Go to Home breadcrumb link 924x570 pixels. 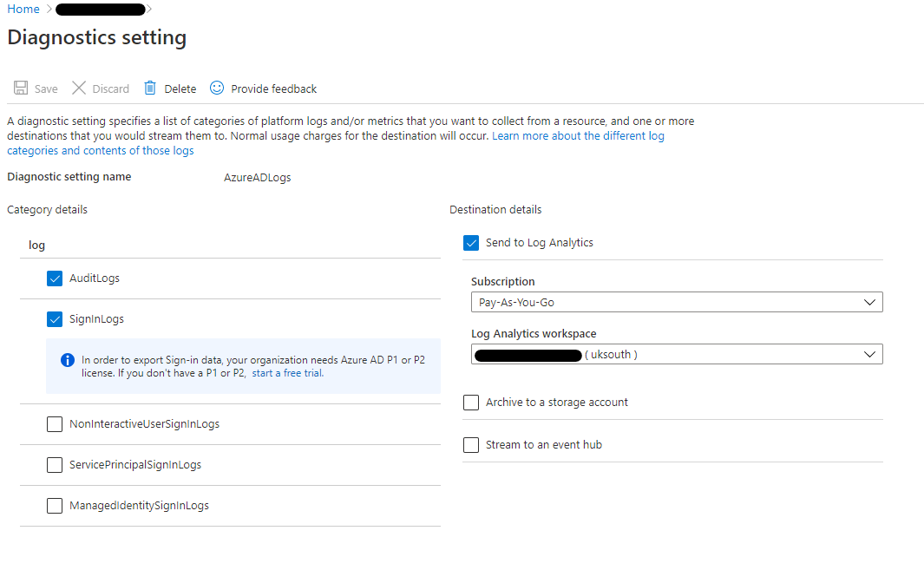click(23, 10)
